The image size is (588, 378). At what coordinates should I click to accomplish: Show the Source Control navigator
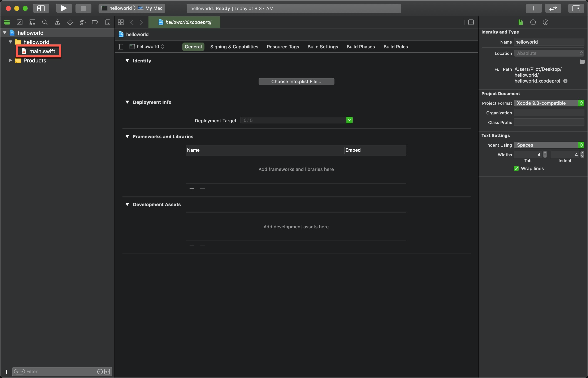20,22
